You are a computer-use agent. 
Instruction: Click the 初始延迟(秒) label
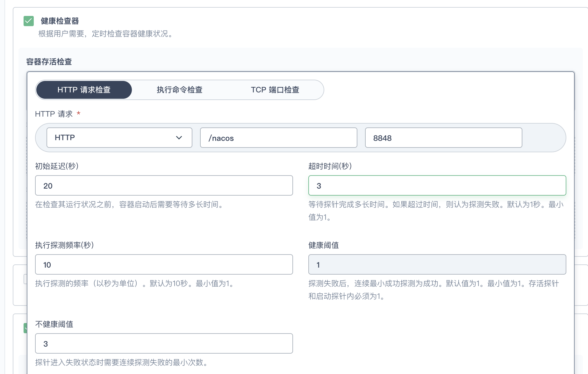click(57, 166)
